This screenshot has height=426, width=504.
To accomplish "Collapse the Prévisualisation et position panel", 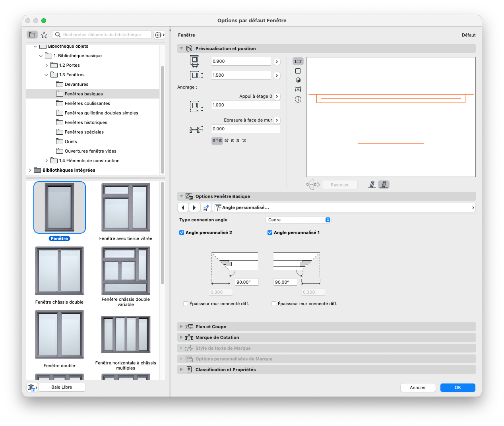I will click(x=182, y=48).
